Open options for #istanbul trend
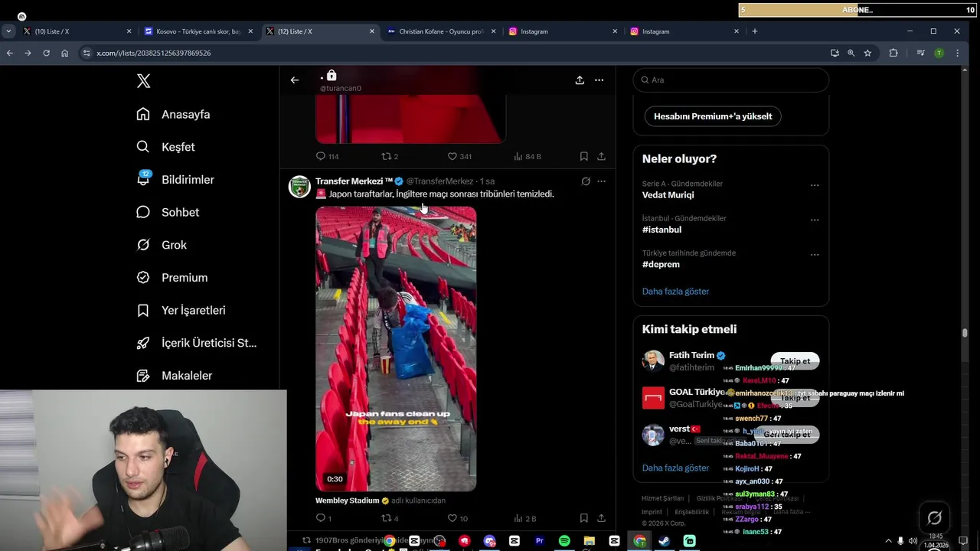 point(815,220)
